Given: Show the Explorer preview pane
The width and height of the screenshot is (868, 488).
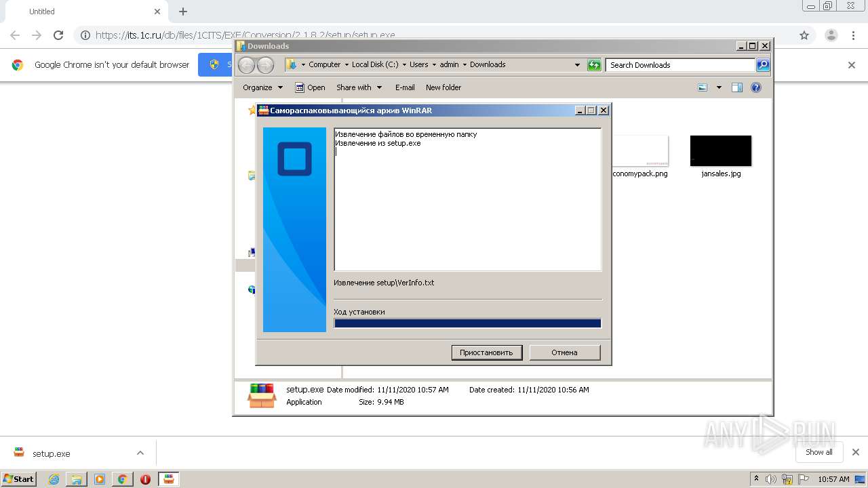Looking at the screenshot, I should pyautogui.click(x=737, y=87).
